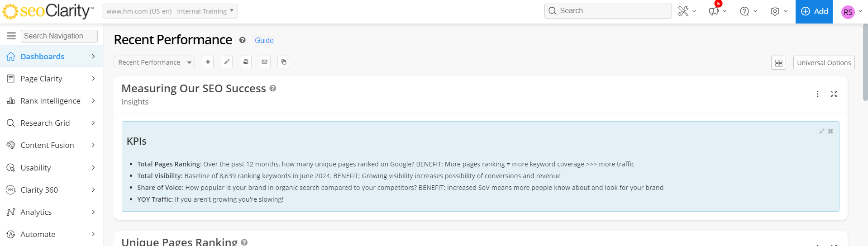Click the Search Navigation input field

click(59, 36)
